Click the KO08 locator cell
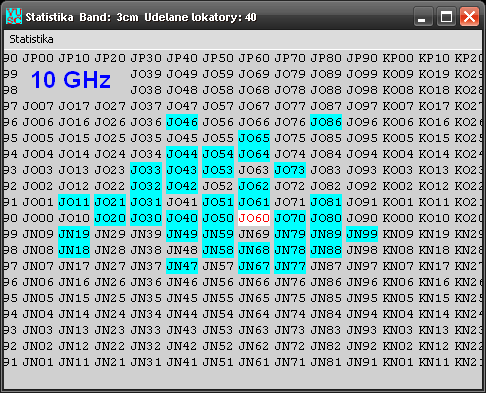This screenshot has height=393, width=486. coord(398,90)
